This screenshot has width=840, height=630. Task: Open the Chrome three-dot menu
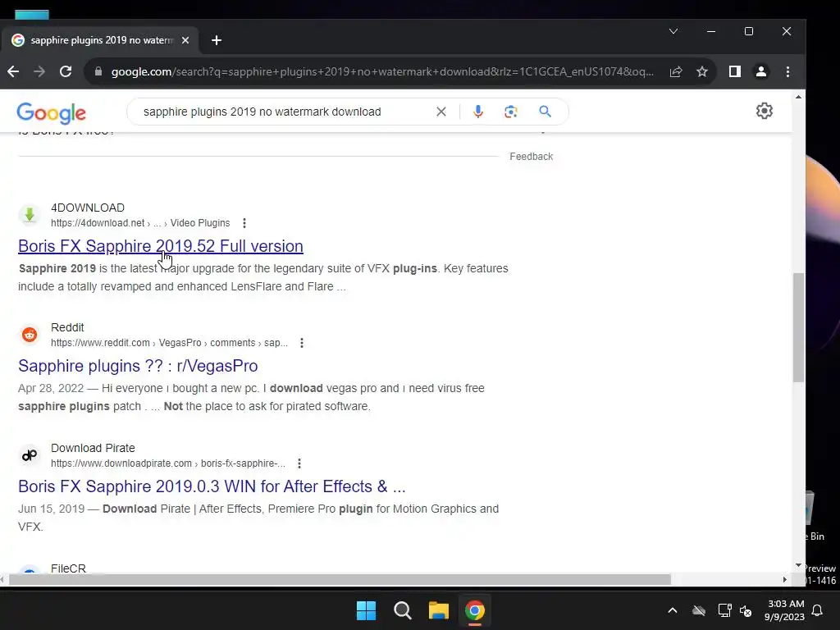[787, 71]
